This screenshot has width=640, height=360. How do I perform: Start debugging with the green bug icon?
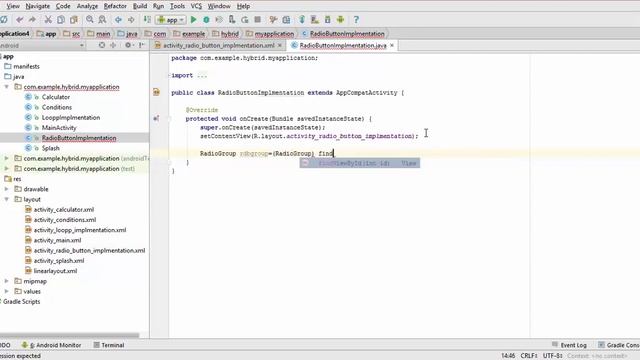[206, 20]
